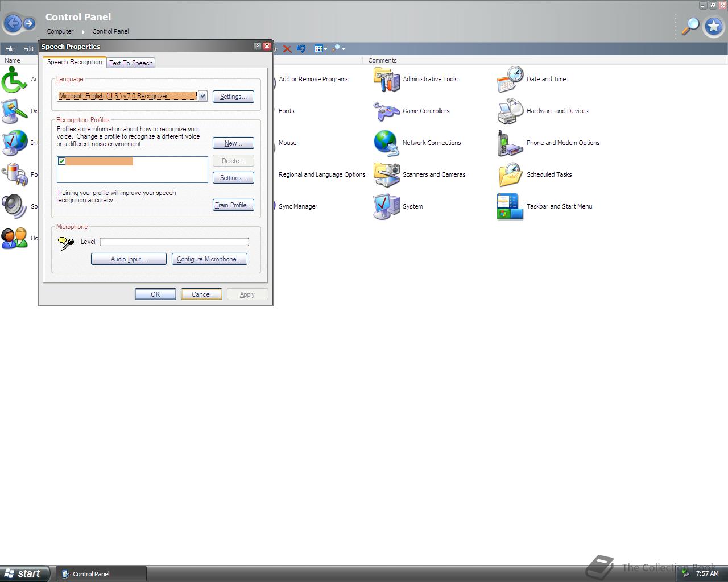728x582 pixels.
Task: Click Cancel in Speech Properties
Action: [x=201, y=294]
